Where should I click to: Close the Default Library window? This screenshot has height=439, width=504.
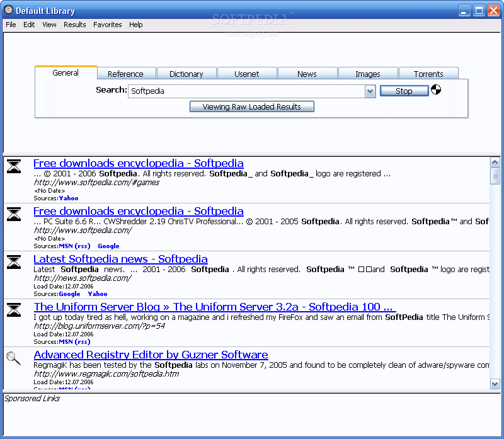click(494, 11)
